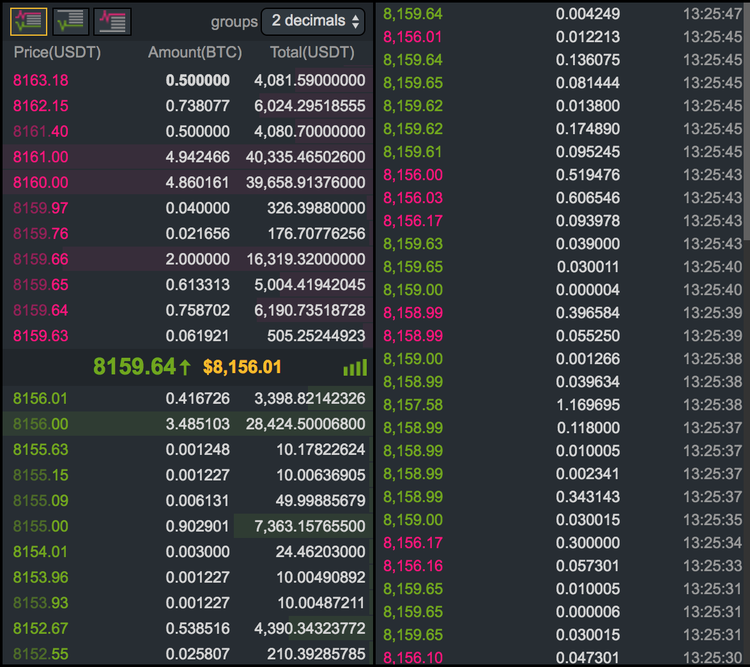Select sell order at price 8159.66

188,259
